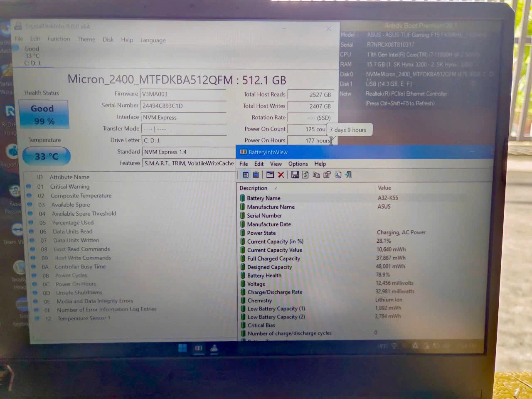Open File menu in BatteryInfoView
This screenshot has width=532, height=399.
(x=244, y=164)
